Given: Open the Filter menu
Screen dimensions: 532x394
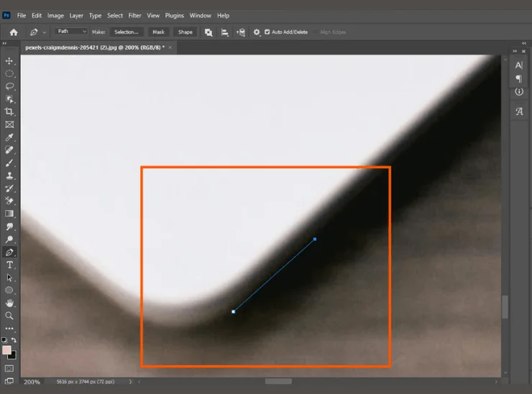Looking at the screenshot, I should click(x=134, y=16).
